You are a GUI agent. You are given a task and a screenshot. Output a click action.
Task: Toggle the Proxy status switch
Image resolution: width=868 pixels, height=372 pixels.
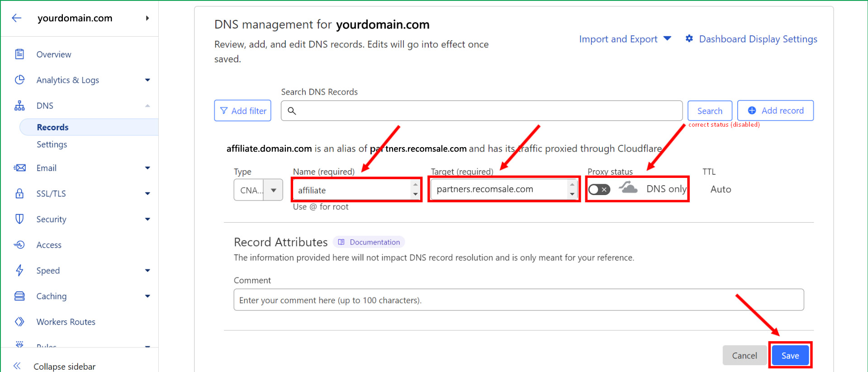(x=599, y=190)
